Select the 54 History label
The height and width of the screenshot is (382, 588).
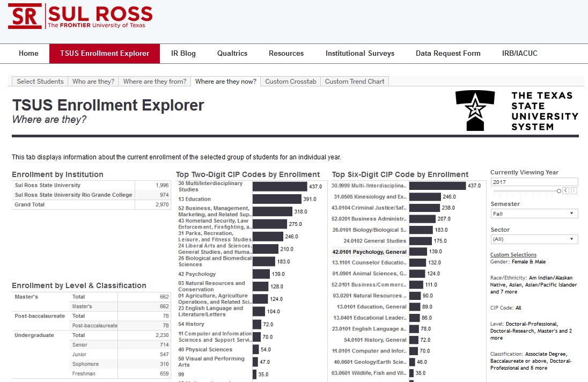pyautogui.click(x=191, y=324)
